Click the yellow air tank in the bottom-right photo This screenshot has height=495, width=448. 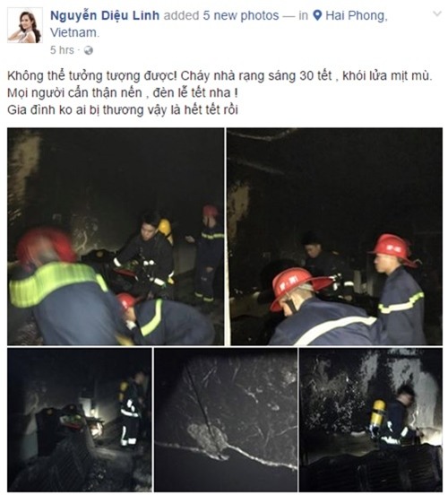click(378, 412)
